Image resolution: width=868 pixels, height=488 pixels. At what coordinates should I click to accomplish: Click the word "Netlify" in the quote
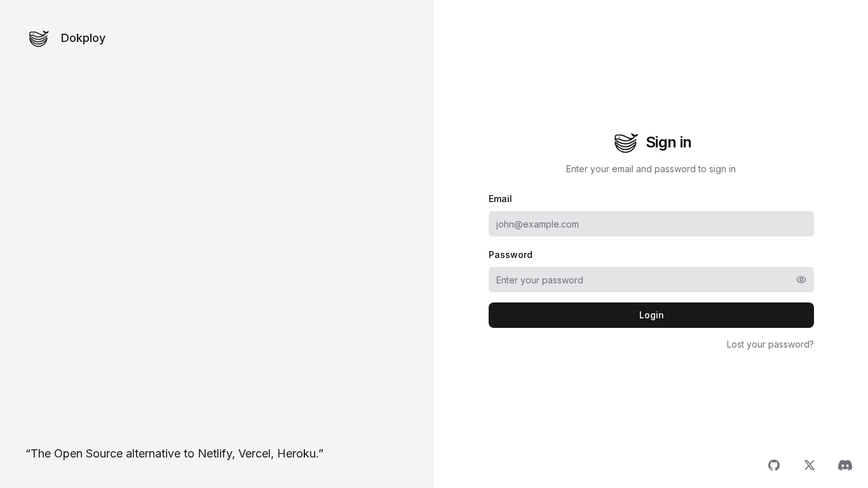pyautogui.click(x=215, y=454)
